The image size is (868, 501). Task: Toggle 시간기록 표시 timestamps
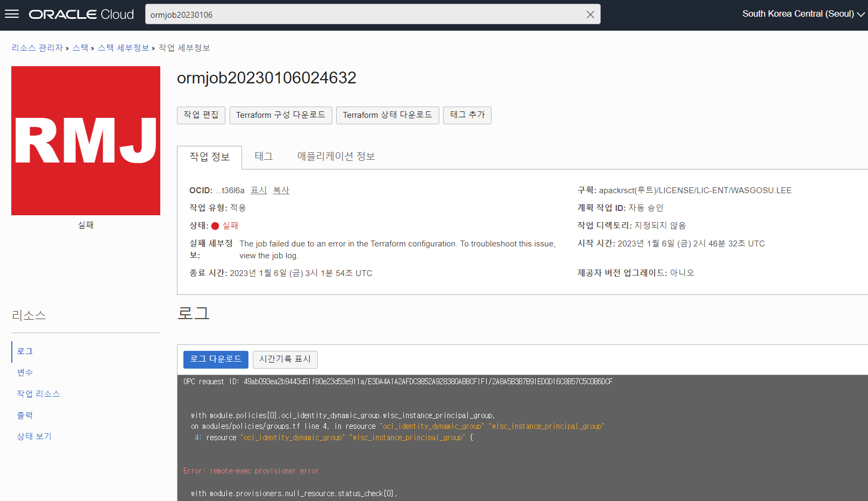(x=285, y=359)
